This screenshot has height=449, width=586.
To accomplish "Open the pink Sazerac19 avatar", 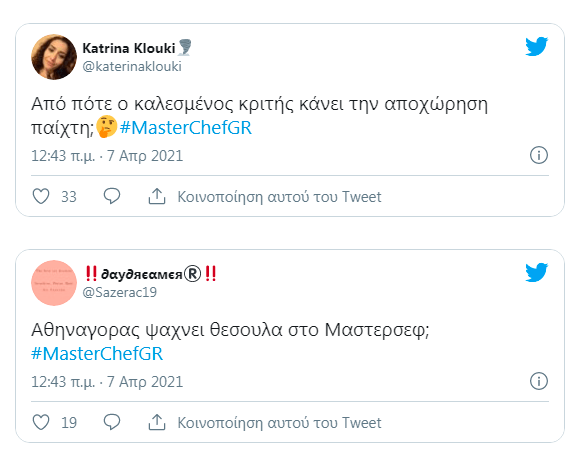I will point(54,283).
